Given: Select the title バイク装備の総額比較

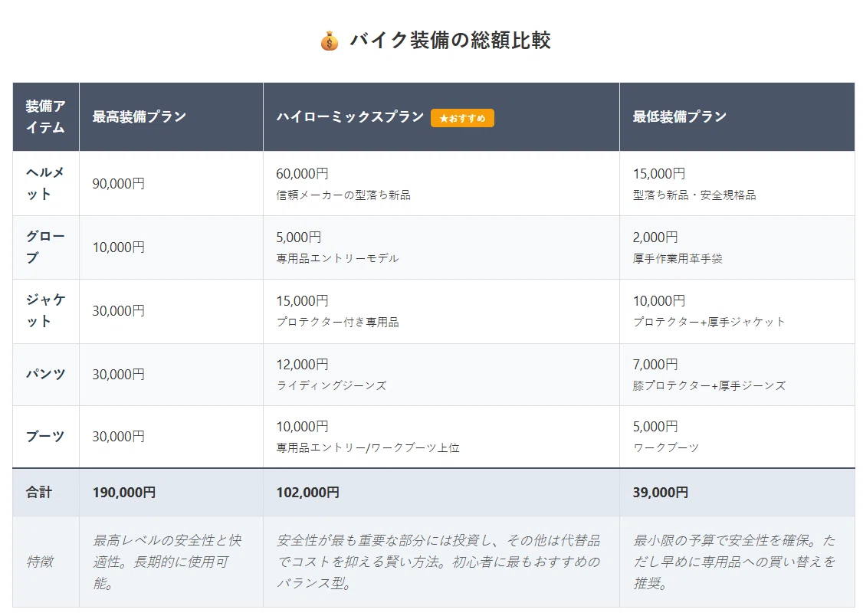Looking at the screenshot, I should (x=450, y=40).
